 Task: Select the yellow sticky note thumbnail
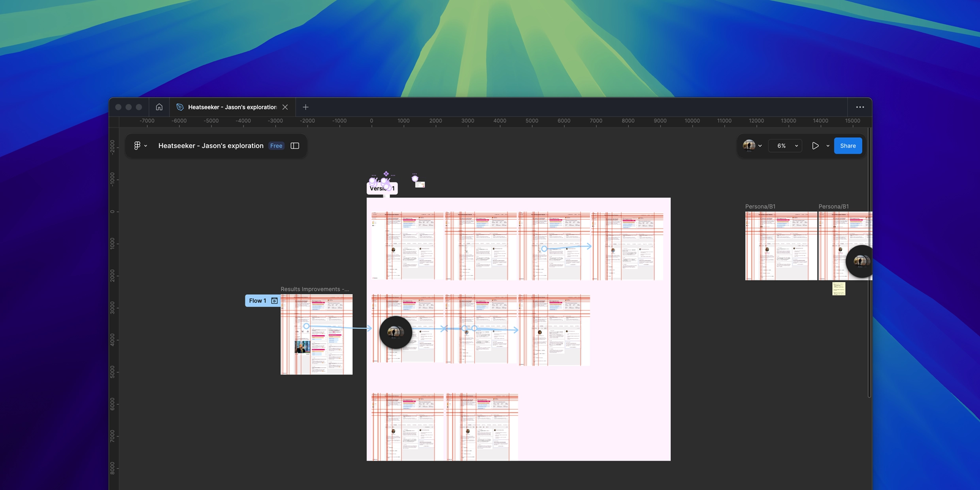click(839, 289)
